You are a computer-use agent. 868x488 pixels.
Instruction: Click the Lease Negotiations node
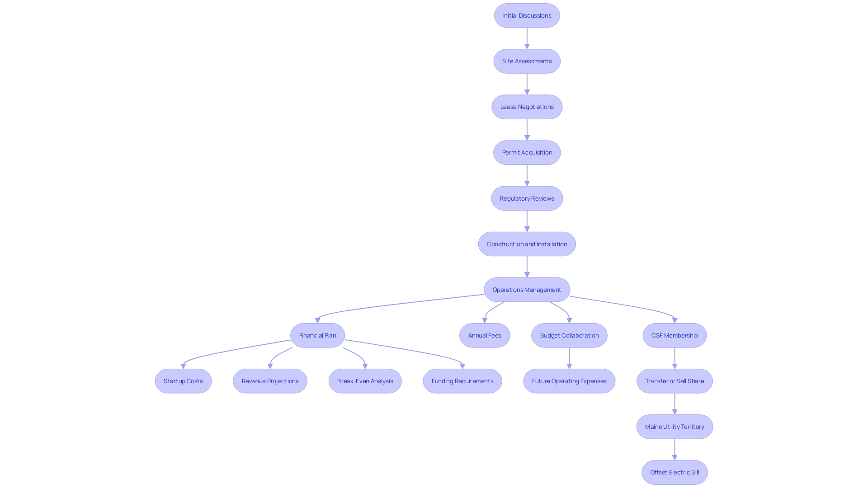[527, 107]
